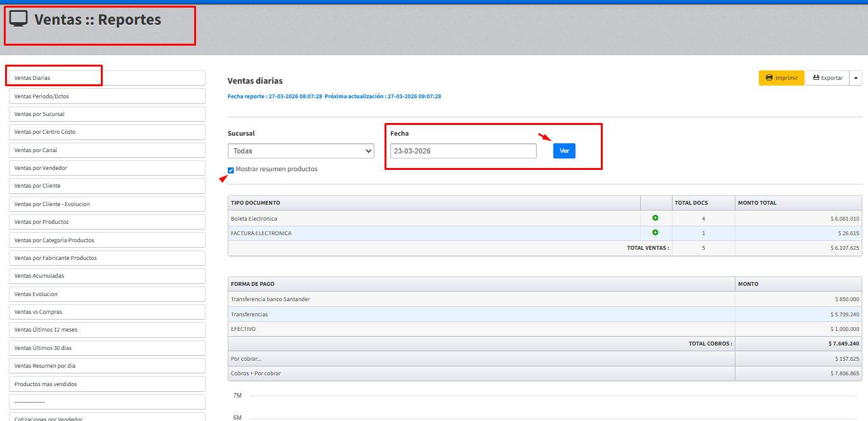The width and height of the screenshot is (868, 421).
Task: Expand the Boleta Electronica green plus icon
Action: (x=655, y=218)
